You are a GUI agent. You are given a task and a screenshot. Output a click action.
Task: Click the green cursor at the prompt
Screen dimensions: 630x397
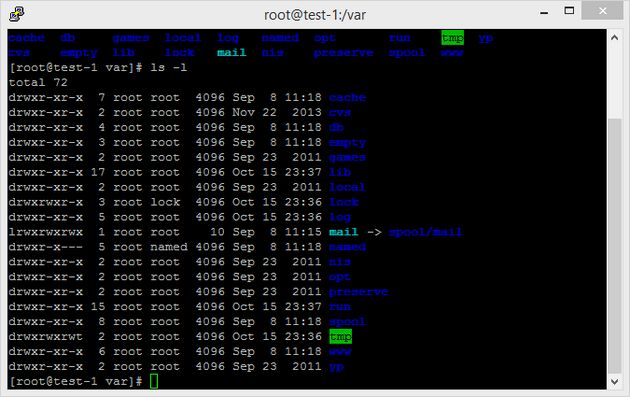coord(154,381)
